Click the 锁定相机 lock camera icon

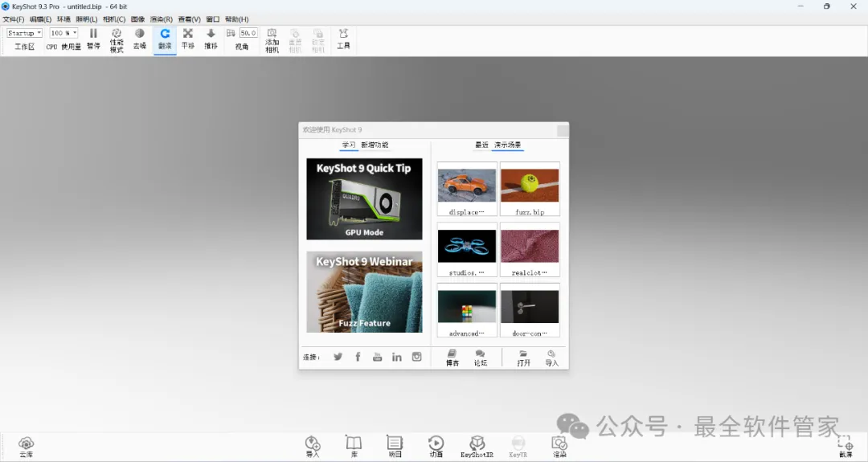coord(318,40)
